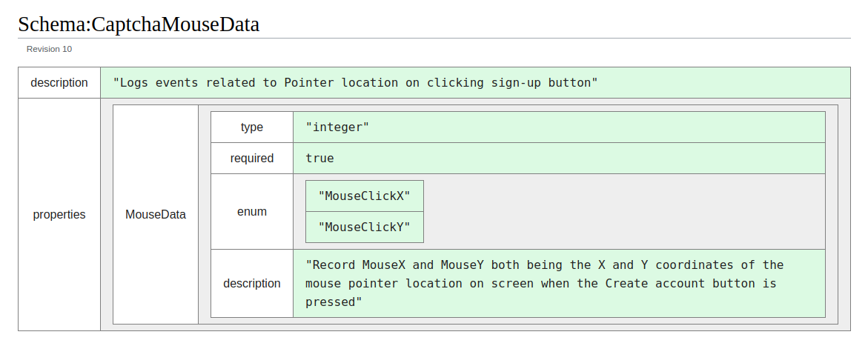The width and height of the screenshot is (868, 346).
Task: Select the top-level description key cell
Action: (59, 82)
